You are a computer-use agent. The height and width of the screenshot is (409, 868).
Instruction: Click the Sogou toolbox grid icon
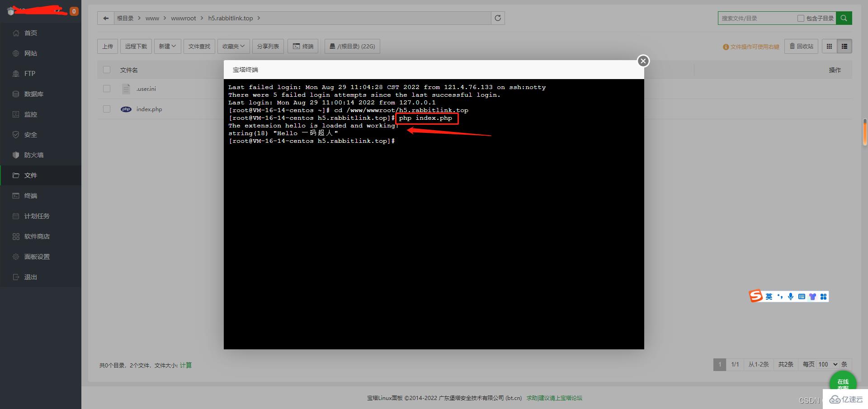pyautogui.click(x=823, y=296)
